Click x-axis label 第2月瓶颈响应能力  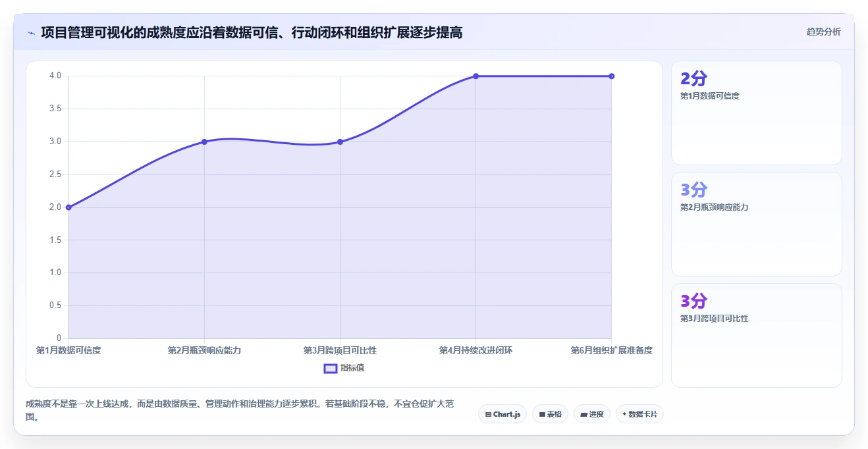[x=204, y=350]
